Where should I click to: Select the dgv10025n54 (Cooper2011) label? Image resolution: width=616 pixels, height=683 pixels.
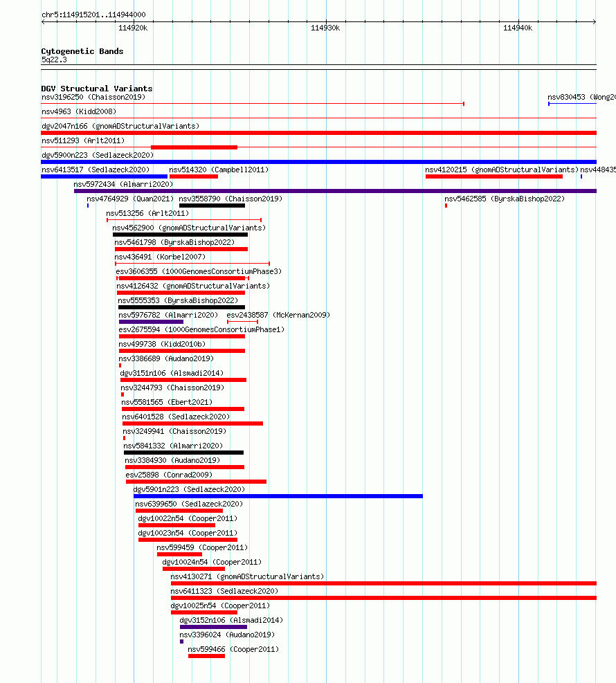(220, 605)
